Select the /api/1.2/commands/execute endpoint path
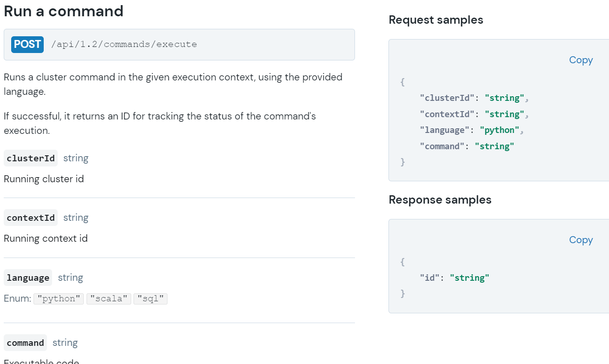 point(124,45)
